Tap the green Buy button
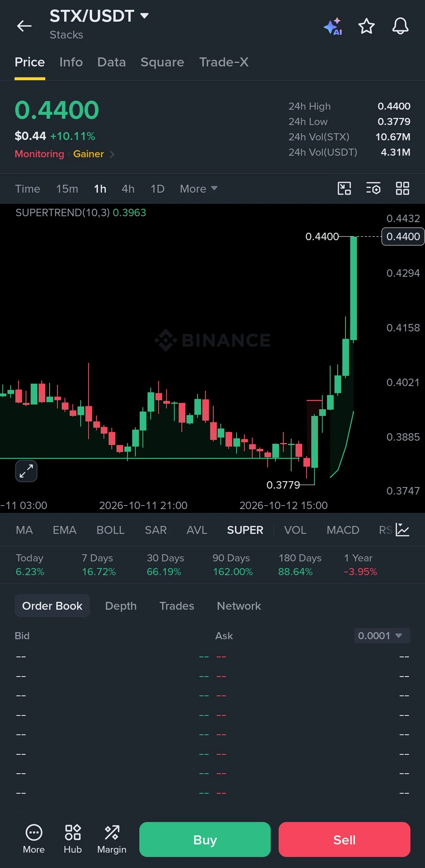This screenshot has width=425, height=868. coord(205,839)
